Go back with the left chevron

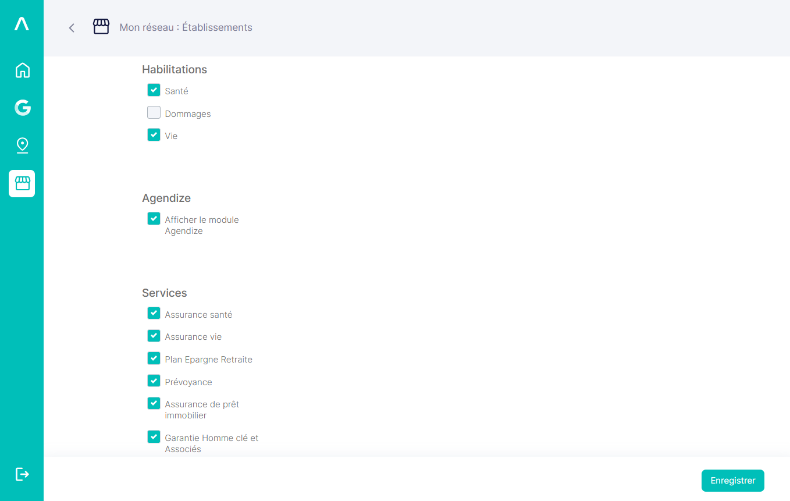(x=72, y=28)
